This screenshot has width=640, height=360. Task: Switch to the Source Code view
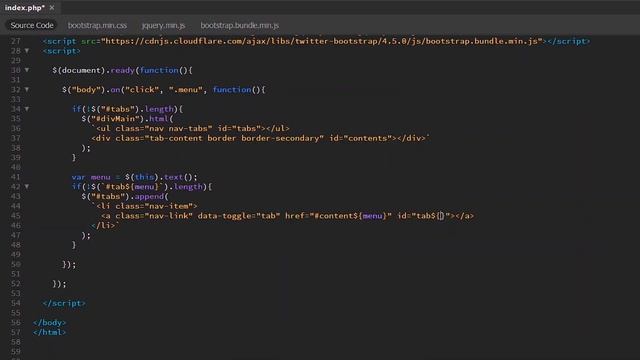(x=32, y=25)
